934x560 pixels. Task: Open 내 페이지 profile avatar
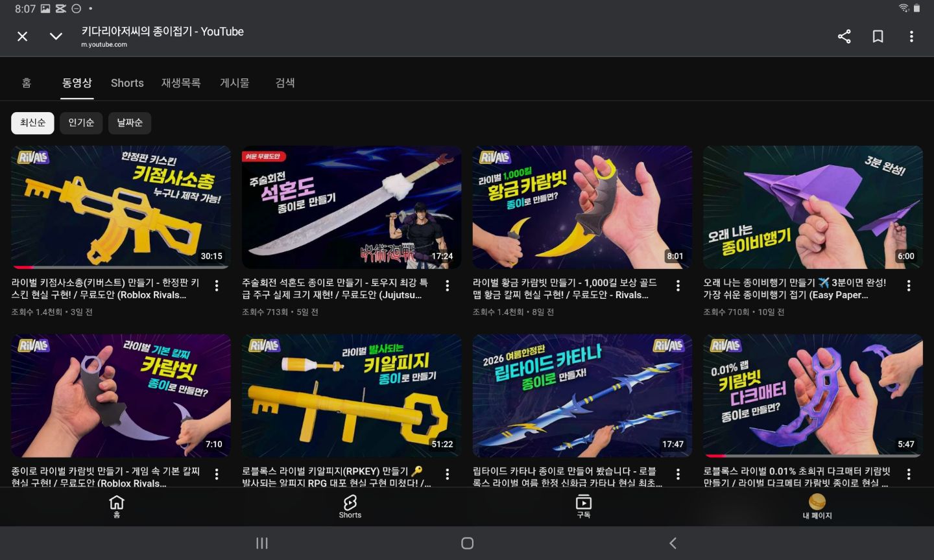(x=817, y=507)
